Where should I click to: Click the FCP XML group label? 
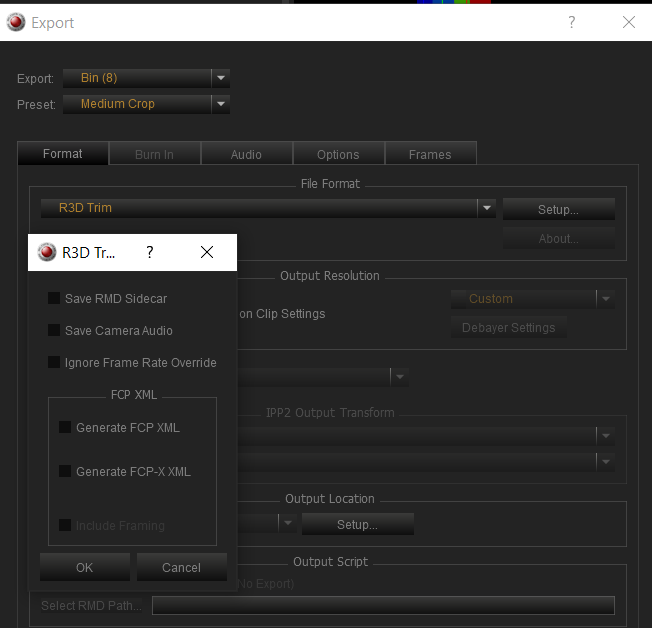(134, 395)
